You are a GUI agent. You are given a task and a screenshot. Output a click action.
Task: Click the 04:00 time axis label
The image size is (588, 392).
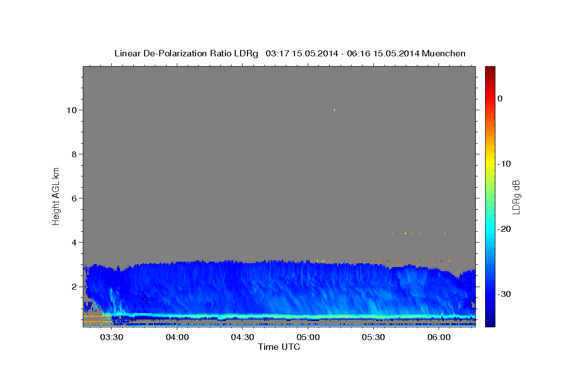pyautogui.click(x=177, y=338)
